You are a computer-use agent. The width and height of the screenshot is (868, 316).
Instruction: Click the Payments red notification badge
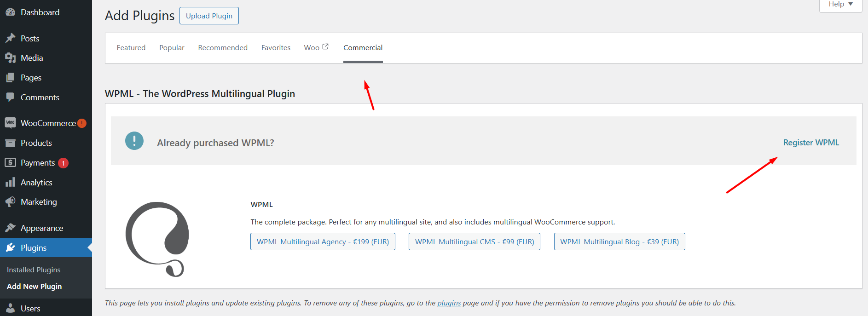[x=64, y=163]
